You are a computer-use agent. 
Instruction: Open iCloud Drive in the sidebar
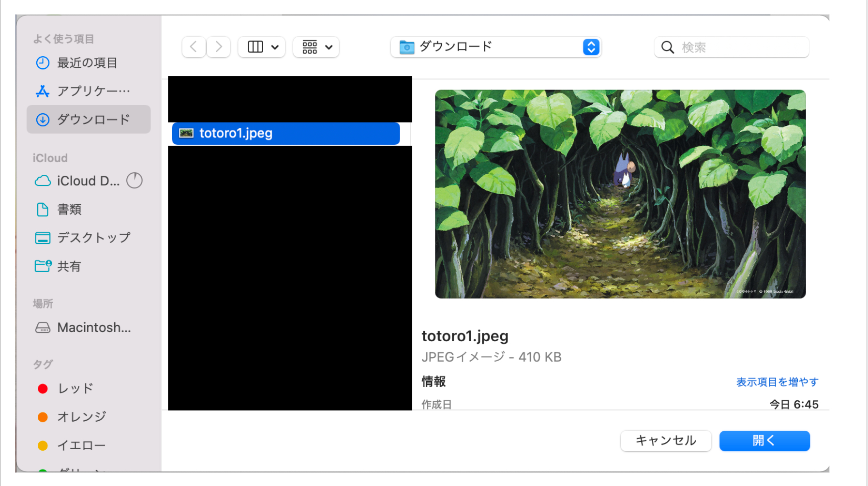tap(89, 181)
